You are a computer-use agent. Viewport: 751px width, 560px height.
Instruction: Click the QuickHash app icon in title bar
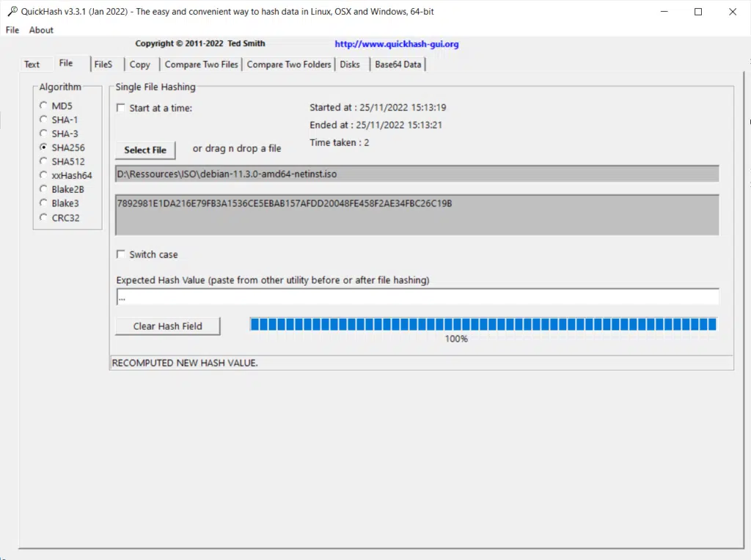[x=12, y=11]
